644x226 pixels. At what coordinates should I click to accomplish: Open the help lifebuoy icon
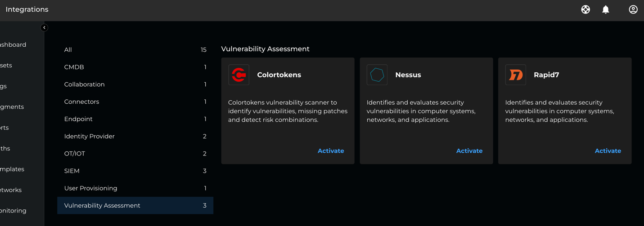coord(585,9)
